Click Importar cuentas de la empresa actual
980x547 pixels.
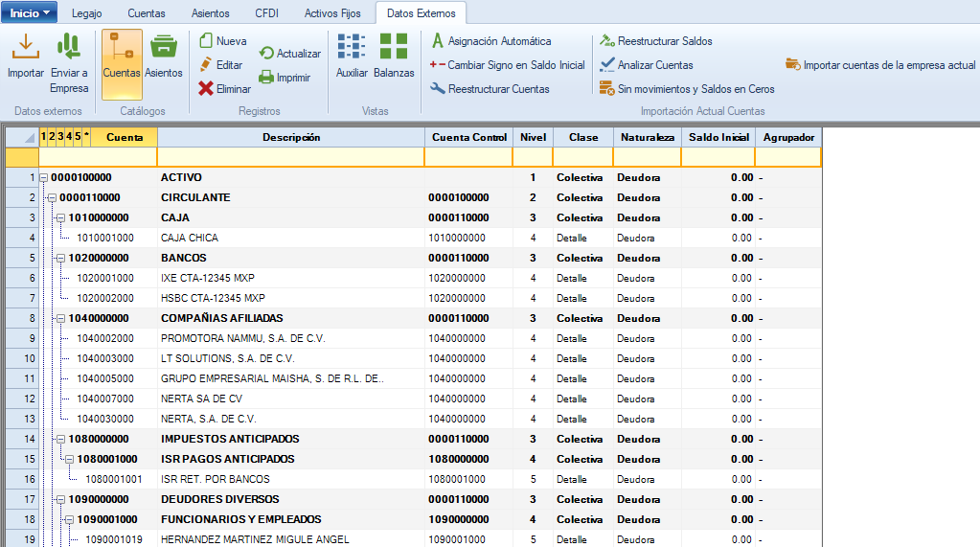tap(880, 65)
